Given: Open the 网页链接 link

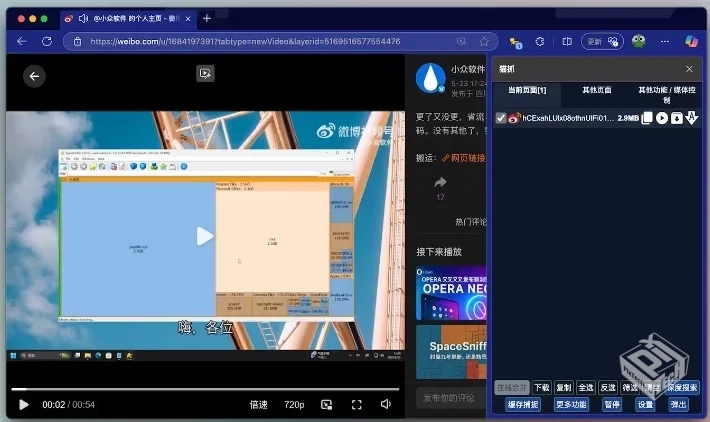Looking at the screenshot, I should pos(464,158).
